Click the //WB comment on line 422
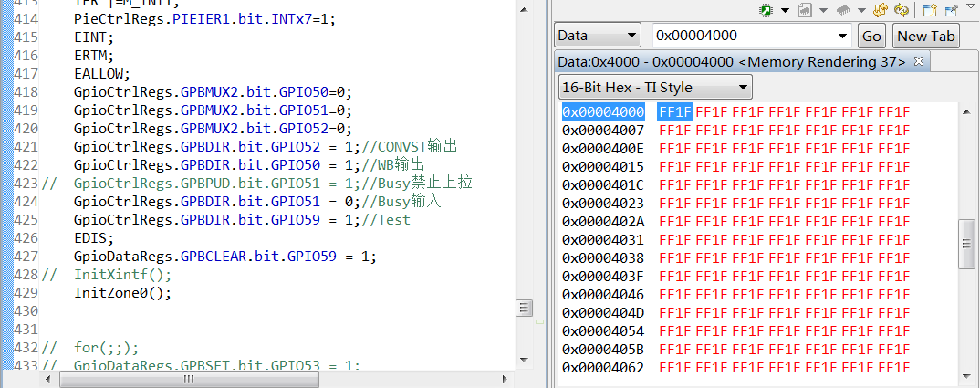 (392, 165)
